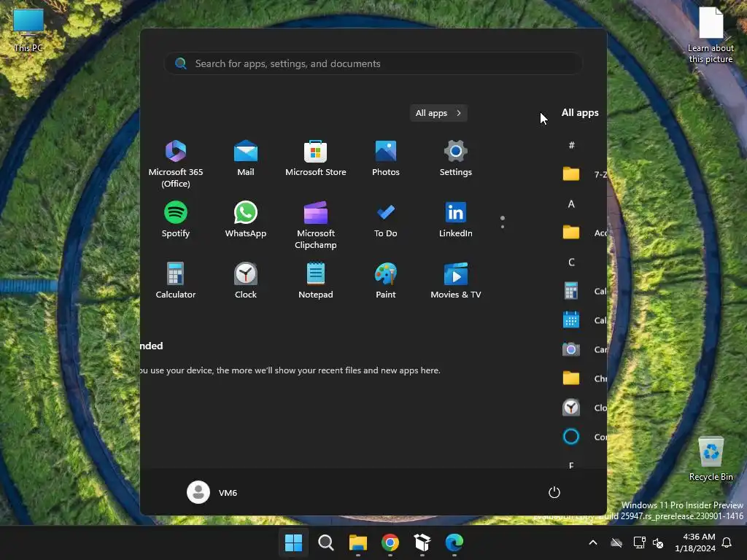The width and height of the screenshot is (747, 560).
Task: Open Calendar in the All apps list
Action: point(584,320)
